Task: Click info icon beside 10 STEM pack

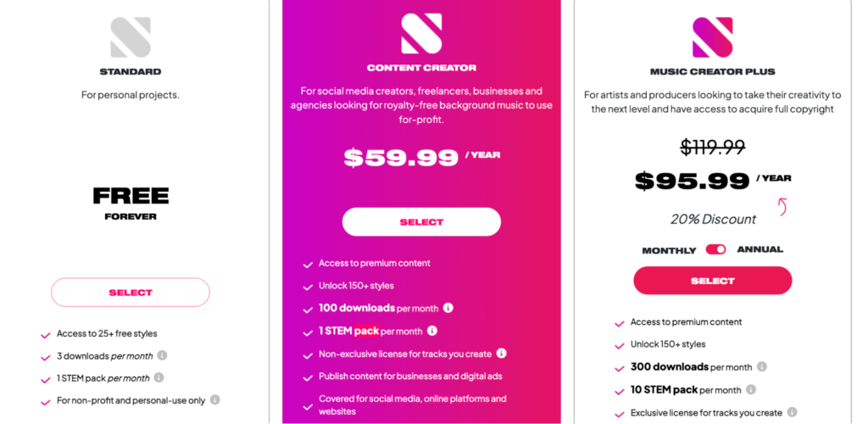Action: click(751, 390)
